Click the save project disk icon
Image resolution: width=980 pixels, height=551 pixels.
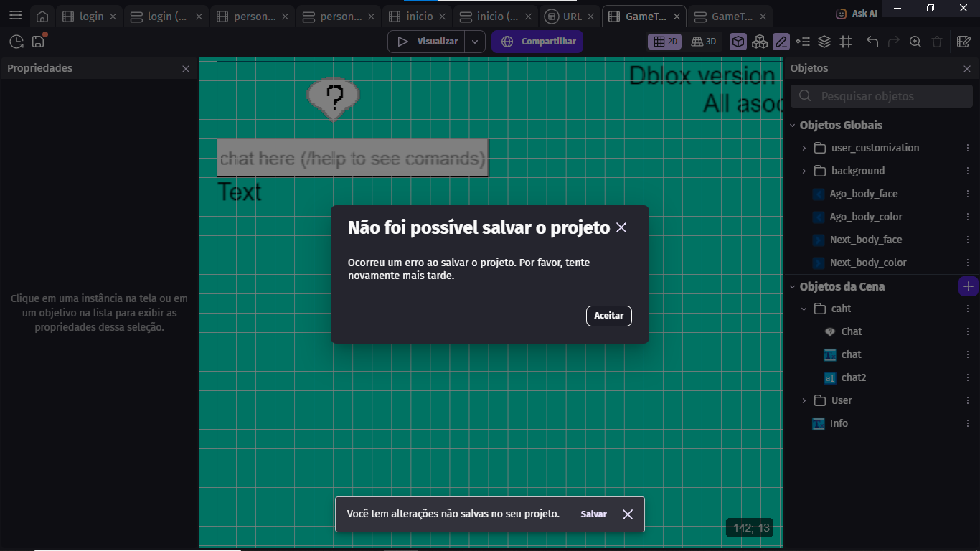coord(38,42)
